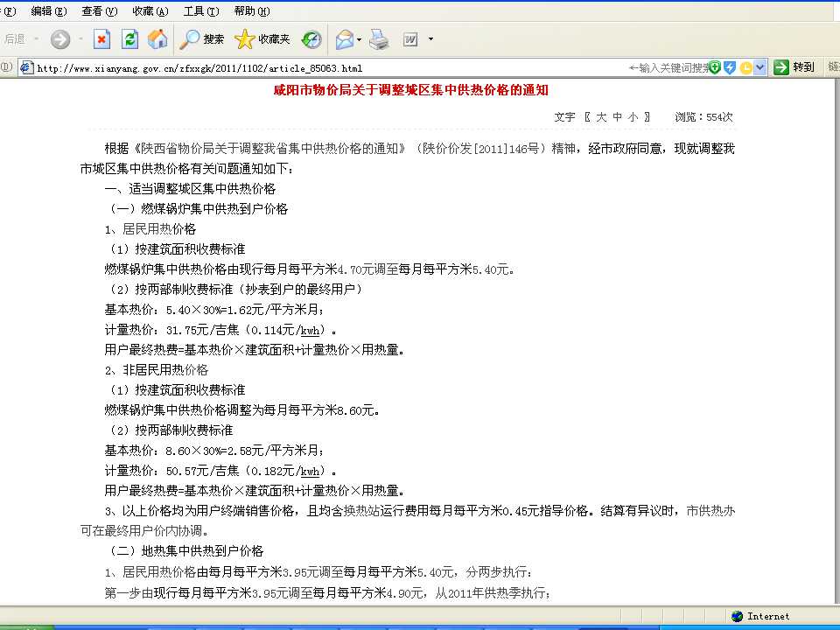The width and height of the screenshot is (840, 630).
Task: Open the 收藏 (Favorites) menu
Action: click(x=150, y=11)
